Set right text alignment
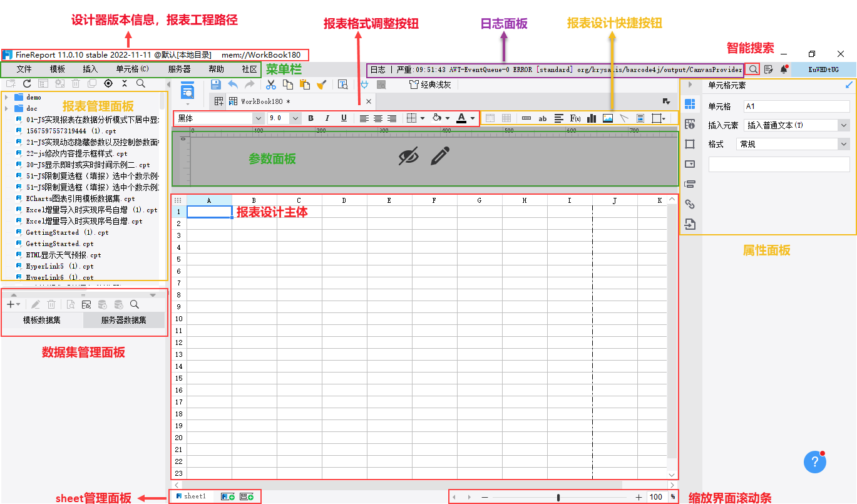 pos(392,118)
